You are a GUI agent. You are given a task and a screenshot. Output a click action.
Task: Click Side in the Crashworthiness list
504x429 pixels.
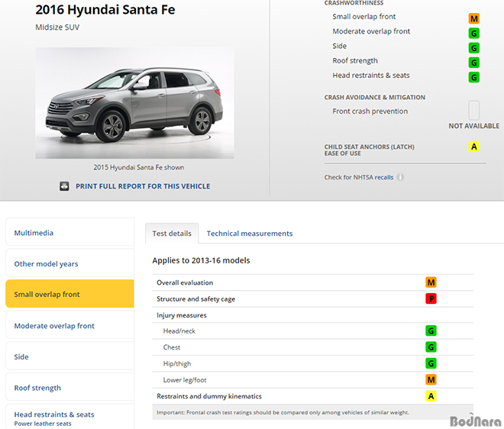point(339,46)
